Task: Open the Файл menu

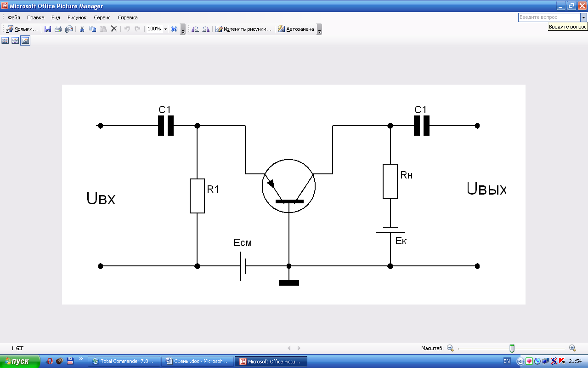Action: (14, 17)
